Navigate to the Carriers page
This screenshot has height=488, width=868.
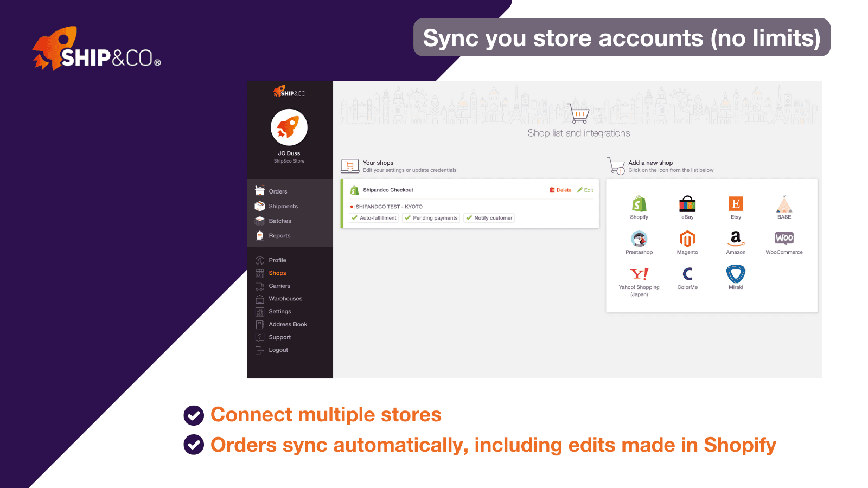[x=279, y=286]
